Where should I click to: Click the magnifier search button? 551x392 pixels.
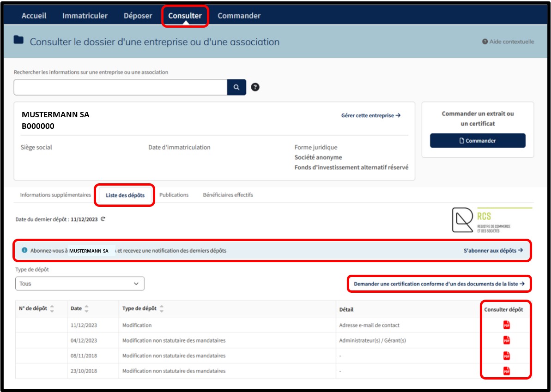(x=236, y=87)
